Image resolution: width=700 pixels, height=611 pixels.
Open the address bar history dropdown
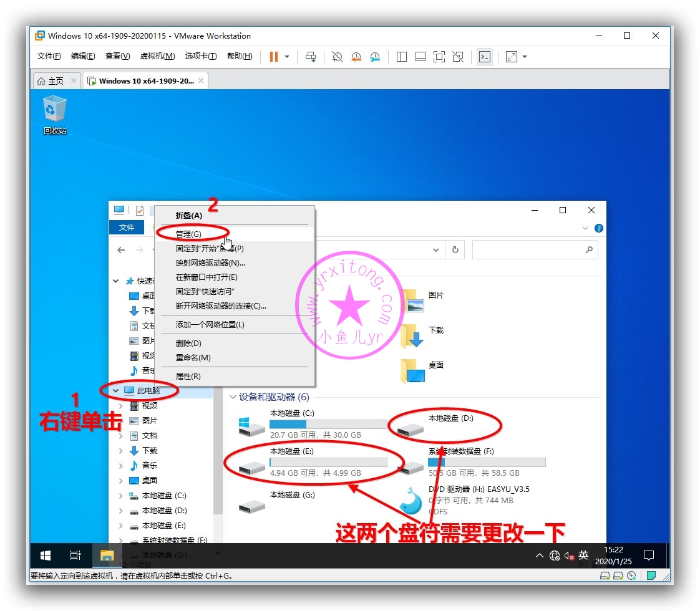(436, 250)
